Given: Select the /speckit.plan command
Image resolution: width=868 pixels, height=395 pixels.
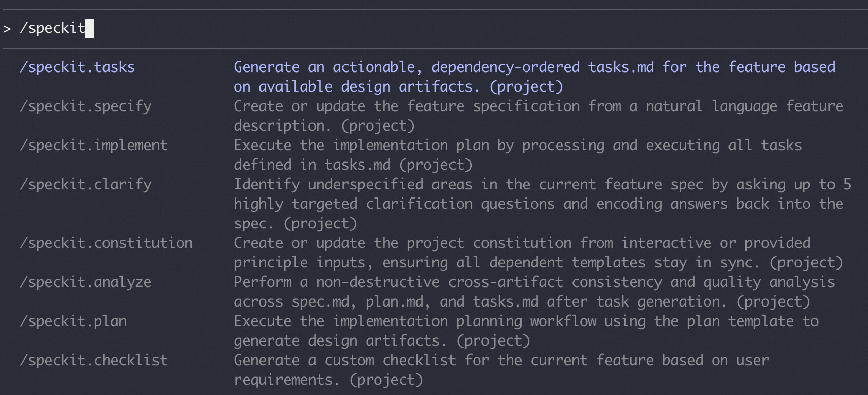Looking at the screenshot, I should [73, 321].
